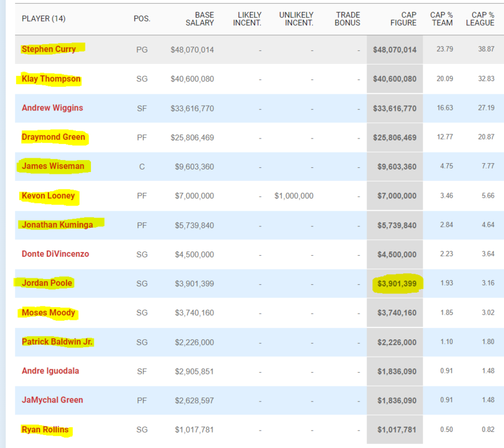
Task: Click the Donte DiVincenzo link
Action: pyautogui.click(x=55, y=254)
